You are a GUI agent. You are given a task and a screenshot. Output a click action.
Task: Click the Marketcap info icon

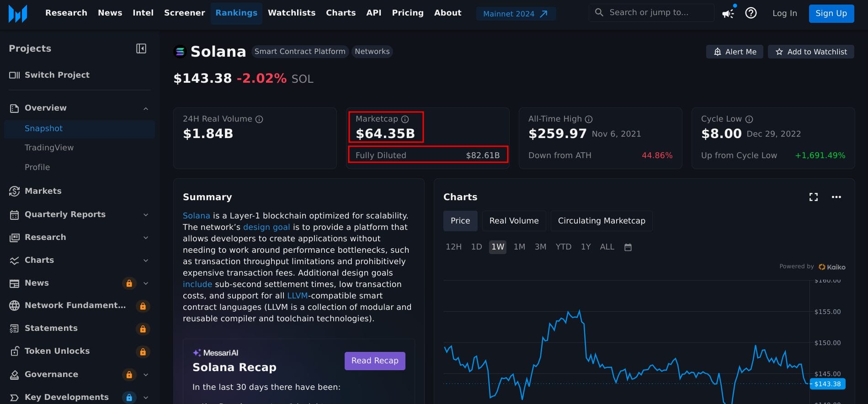[x=405, y=119]
